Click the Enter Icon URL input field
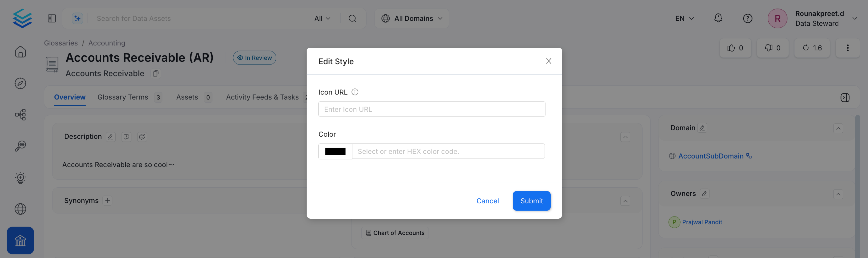Screen dimensions: 868x258 [432, 109]
